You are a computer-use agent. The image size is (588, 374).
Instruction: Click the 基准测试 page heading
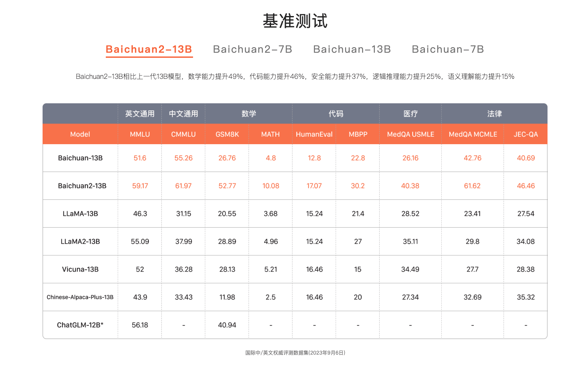pos(295,21)
